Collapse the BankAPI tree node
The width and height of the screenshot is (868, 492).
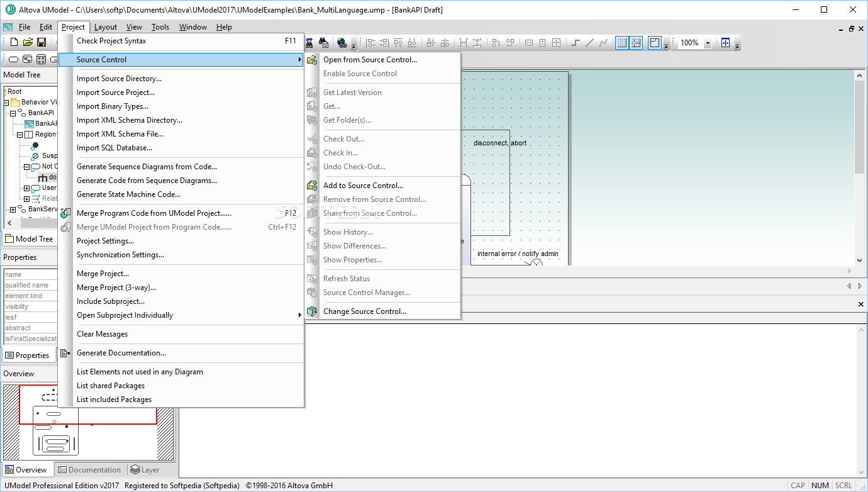pos(13,113)
